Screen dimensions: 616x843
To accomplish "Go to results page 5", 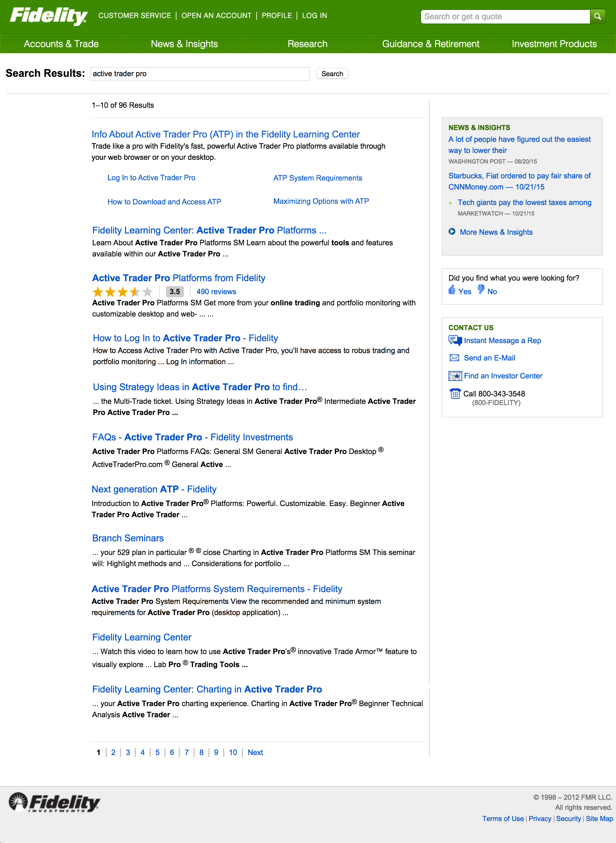I will point(157,752).
